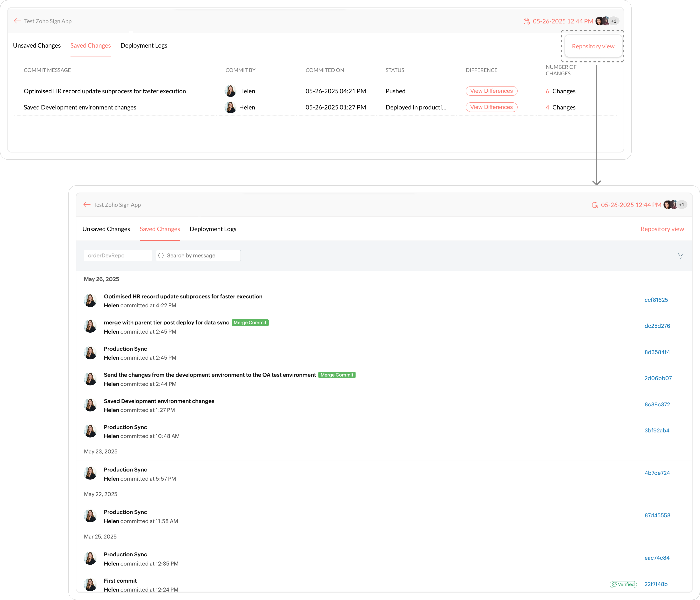This screenshot has width=700, height=600.
Task: Click the back arrow in top panel
Action: pyautogui.click(x=18, y=21)
